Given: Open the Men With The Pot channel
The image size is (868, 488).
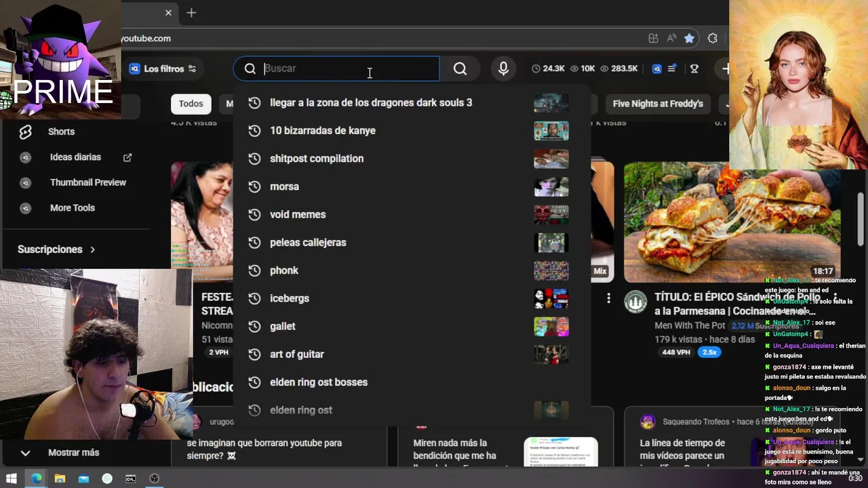Looking at the screenshot, I should (x=690, y=325).
